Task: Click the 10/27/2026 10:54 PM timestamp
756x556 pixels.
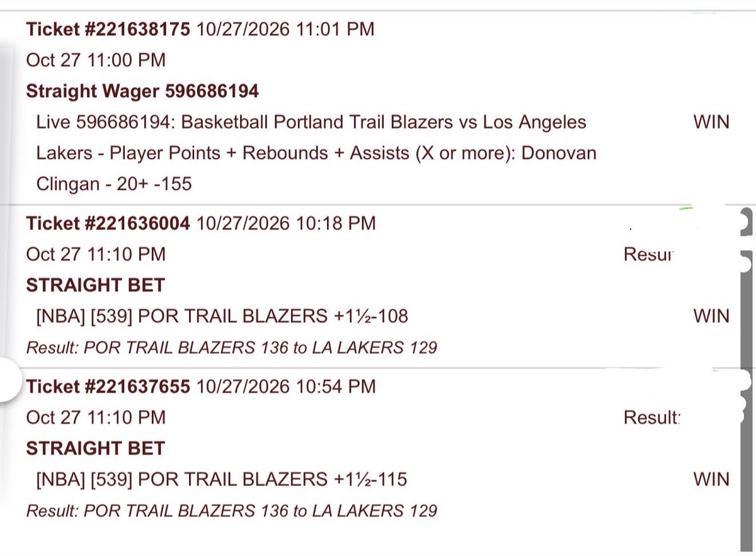Action: click(286, 386)
